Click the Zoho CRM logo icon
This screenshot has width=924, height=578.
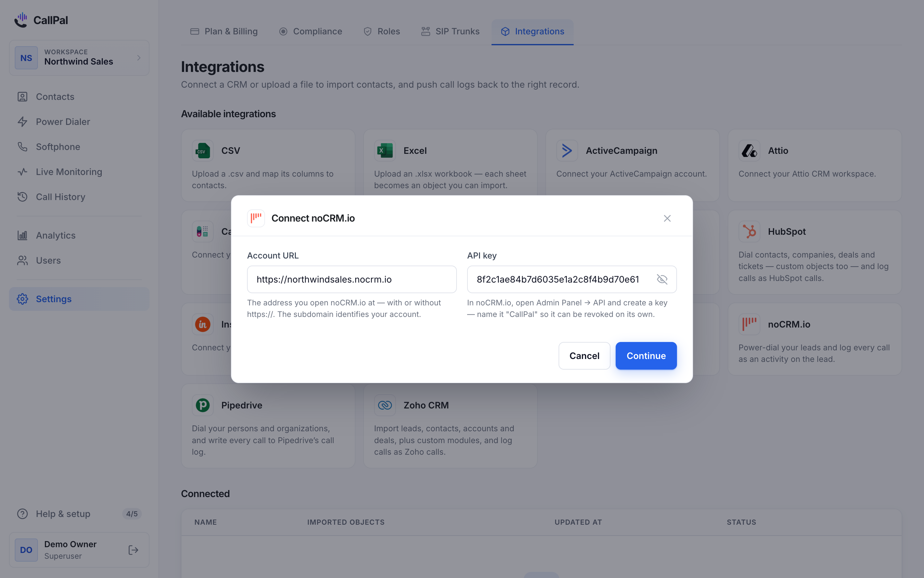coord(385,405)
